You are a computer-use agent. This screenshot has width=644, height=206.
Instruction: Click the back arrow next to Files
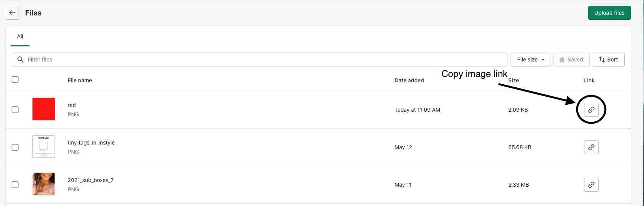tap(12, 13)
